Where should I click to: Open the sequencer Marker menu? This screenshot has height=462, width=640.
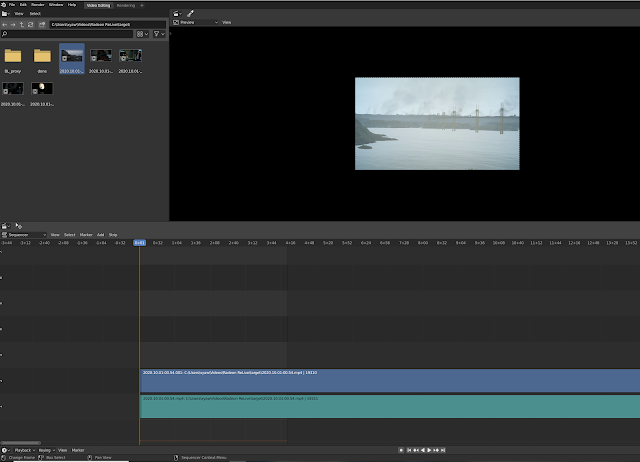[86, 235]
